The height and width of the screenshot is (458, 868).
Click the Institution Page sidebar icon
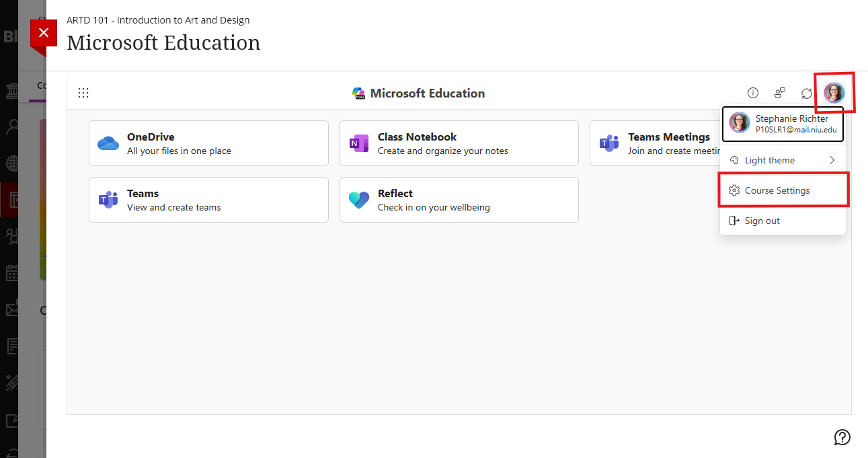click(11, 91)
